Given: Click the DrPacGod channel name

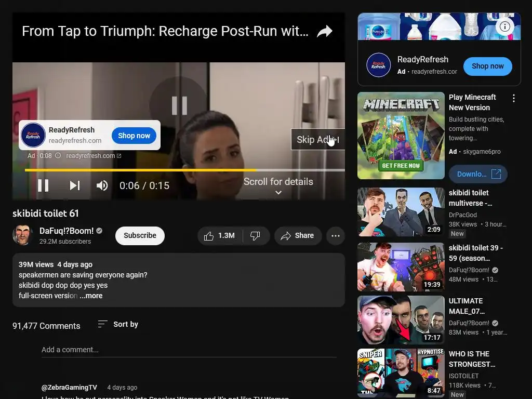Looking at the screenshot, I should 463,215.
